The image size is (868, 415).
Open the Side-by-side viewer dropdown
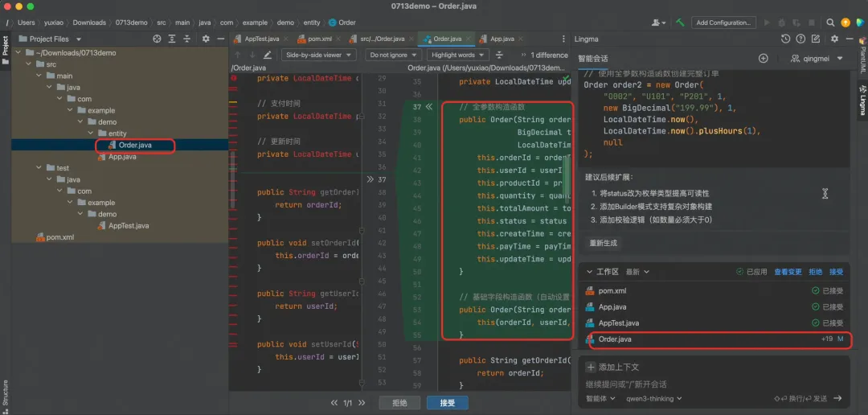[x=319, y=55]
